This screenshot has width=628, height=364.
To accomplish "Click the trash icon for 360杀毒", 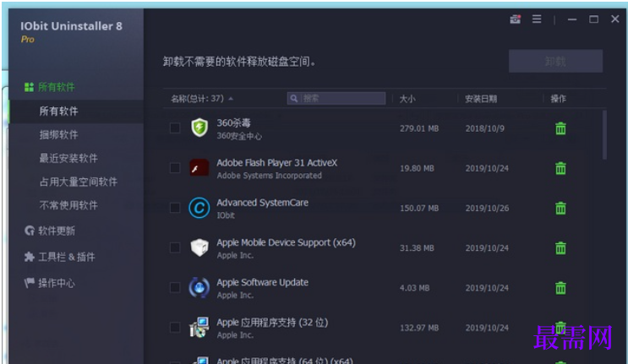I will (x=560, y=128).
